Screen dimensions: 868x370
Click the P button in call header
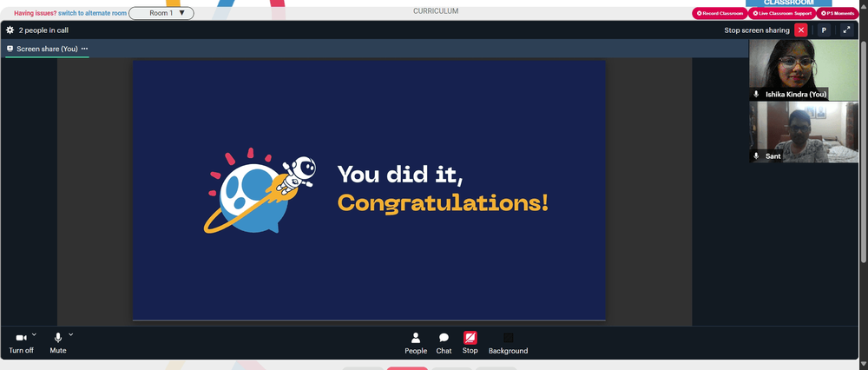pos(824,30)
